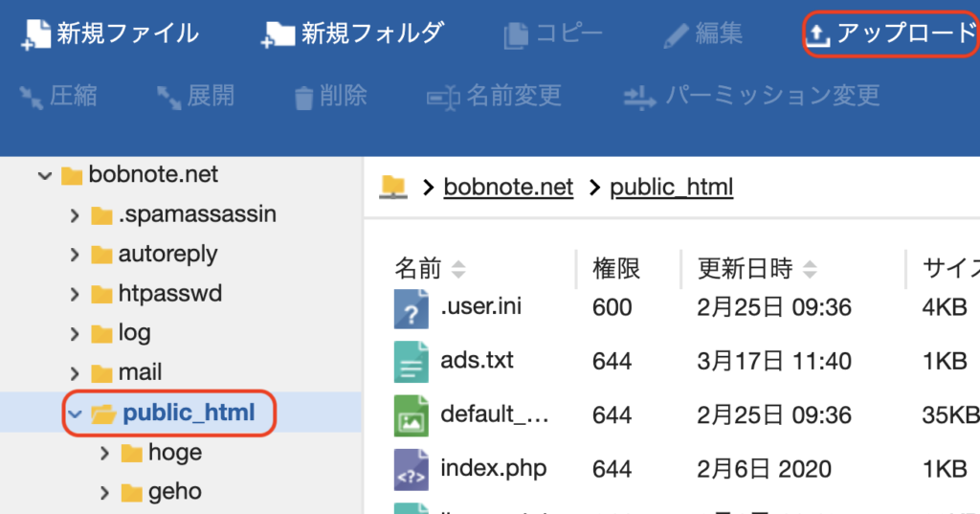The height and width of the screenshot is (514, 980).
Task: Expand the hoge folder chevron
Action: 104,454
